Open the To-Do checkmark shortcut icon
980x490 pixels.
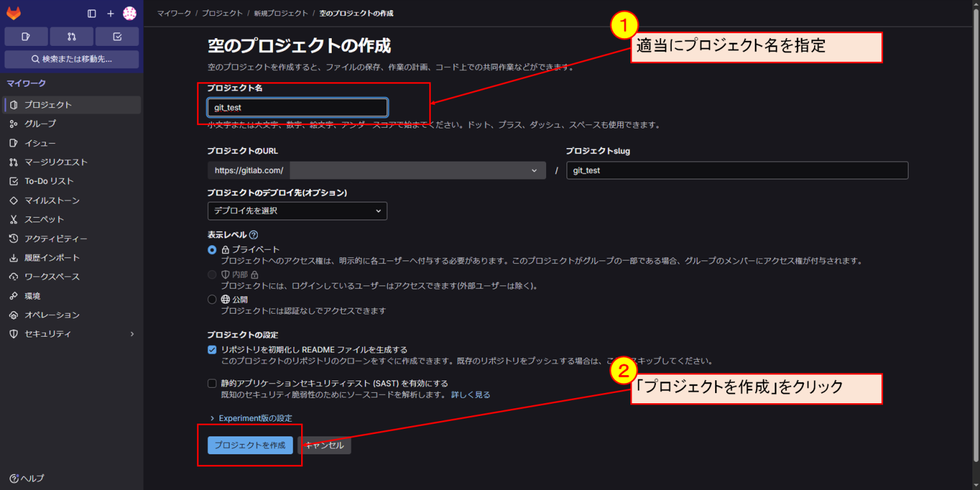(x=117, y=36)
